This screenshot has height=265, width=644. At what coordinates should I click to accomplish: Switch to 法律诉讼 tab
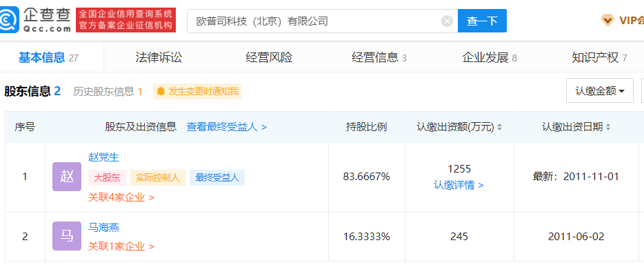[159, 57]
